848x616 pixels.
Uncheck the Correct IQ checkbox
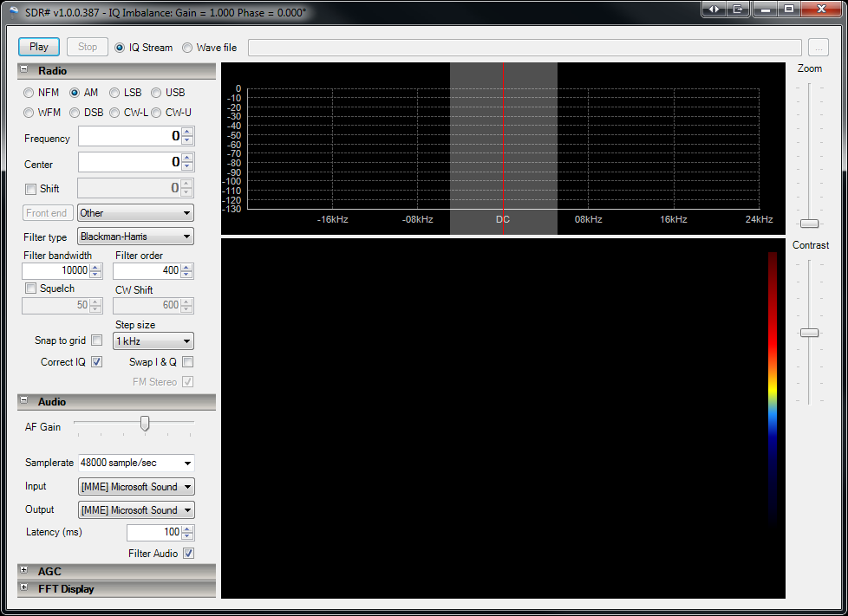97,362
